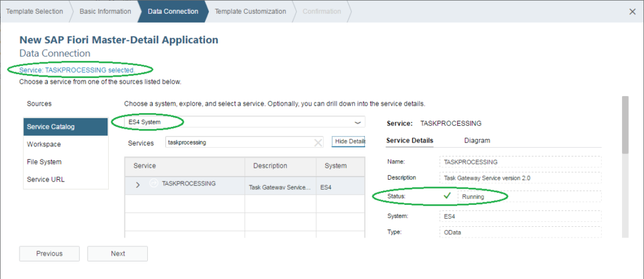644x279 pixels.
Task: Switch to the Diagram tab
Action: (x=477, y=140)
